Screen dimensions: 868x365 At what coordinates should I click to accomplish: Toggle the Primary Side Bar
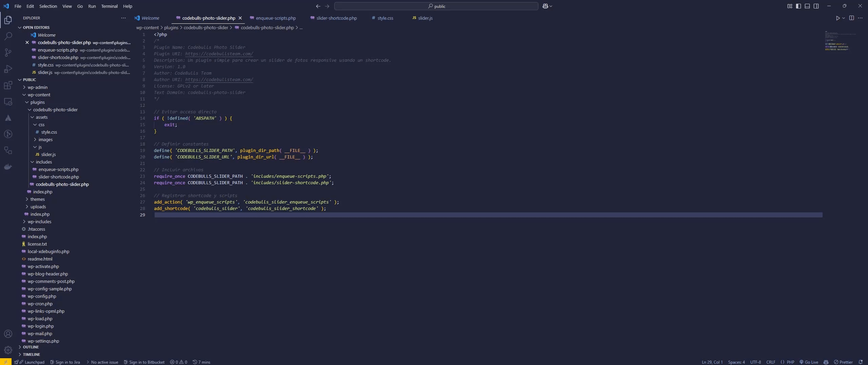pyautogui.click(x=798, y=6)
